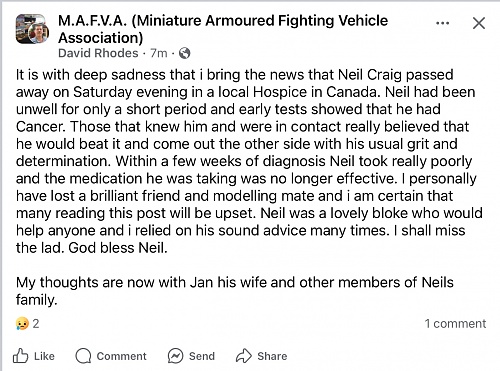500x371 pixels.
Task: Click the crying face reaction emoji
Action: click(x=22, y=323)
